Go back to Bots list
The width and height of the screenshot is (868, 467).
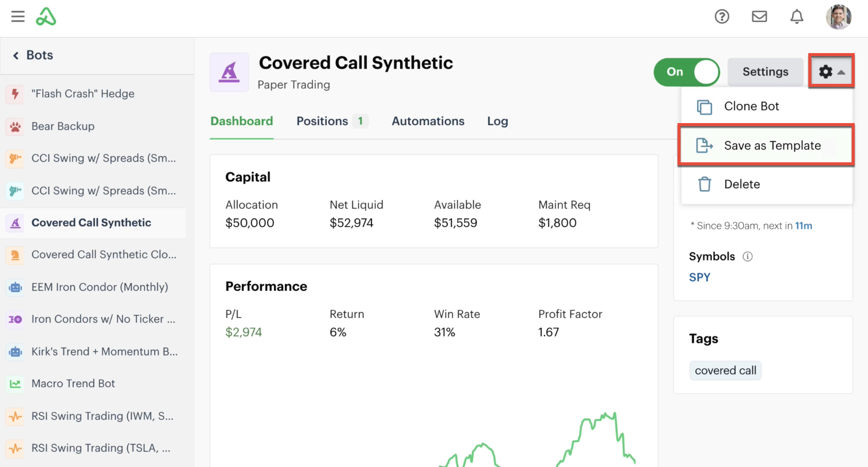[x=33, y=55]
